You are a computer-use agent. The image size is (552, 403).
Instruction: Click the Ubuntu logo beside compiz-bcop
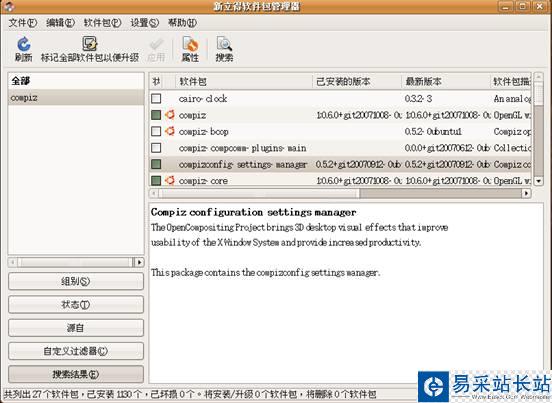170,131
